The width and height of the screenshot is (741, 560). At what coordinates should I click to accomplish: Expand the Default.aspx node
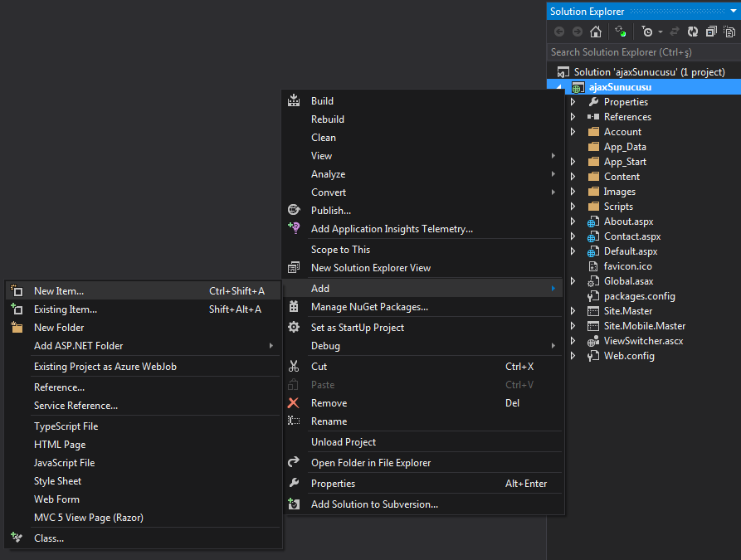point(573,251)
